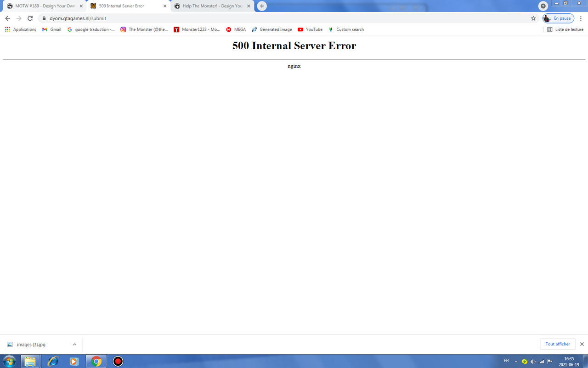588x368 pixels.
Task: Click the nginx text
Action: point(294,66)
